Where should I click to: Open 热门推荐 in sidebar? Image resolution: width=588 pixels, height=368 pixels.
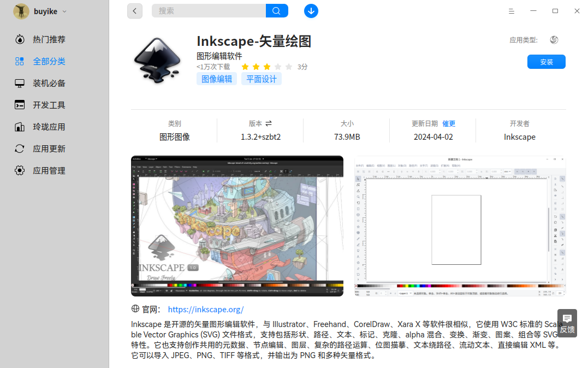tap(49, 39)
